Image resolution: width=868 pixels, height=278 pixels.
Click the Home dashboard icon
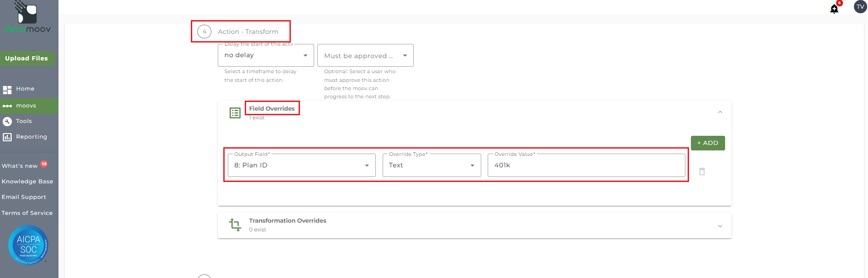[x=7, y=90]
